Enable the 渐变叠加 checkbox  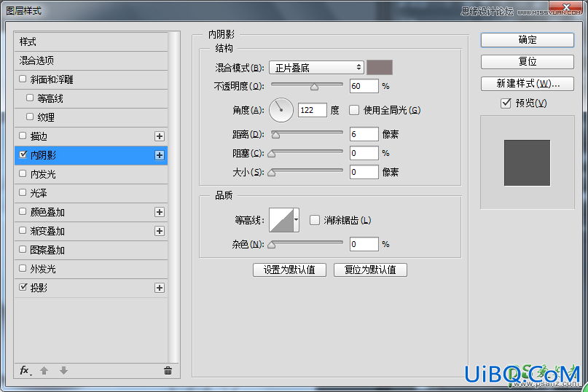[23, 230]
